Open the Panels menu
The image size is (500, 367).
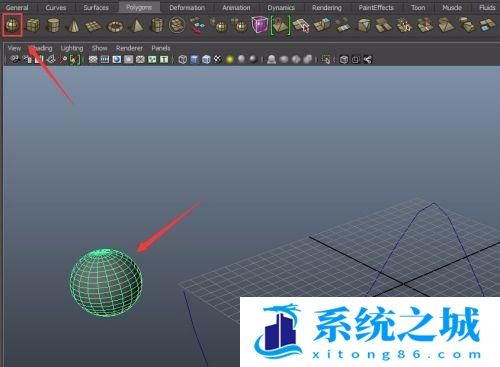pos(161,48)
